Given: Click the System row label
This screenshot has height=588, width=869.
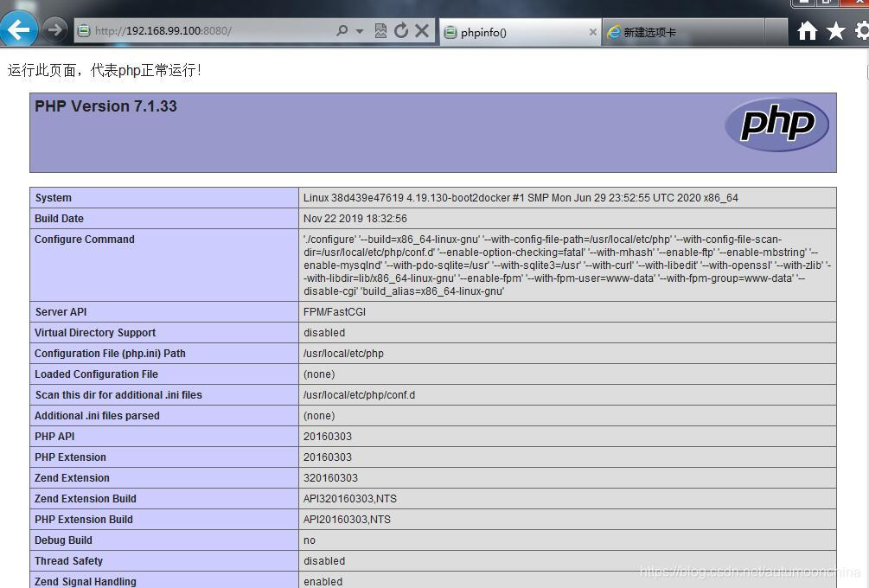Looking at the screenshot, I should pyautogui.click(x=54, y=198).
